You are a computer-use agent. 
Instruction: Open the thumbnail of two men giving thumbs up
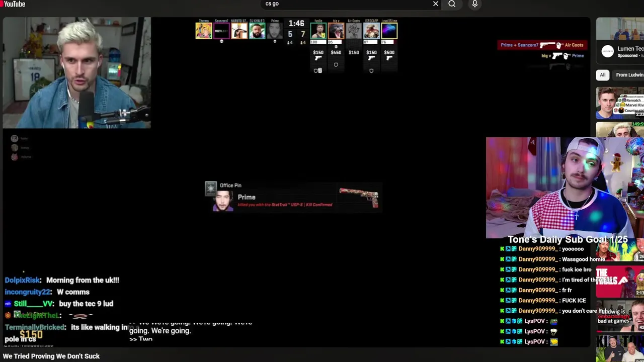point(620,348)
